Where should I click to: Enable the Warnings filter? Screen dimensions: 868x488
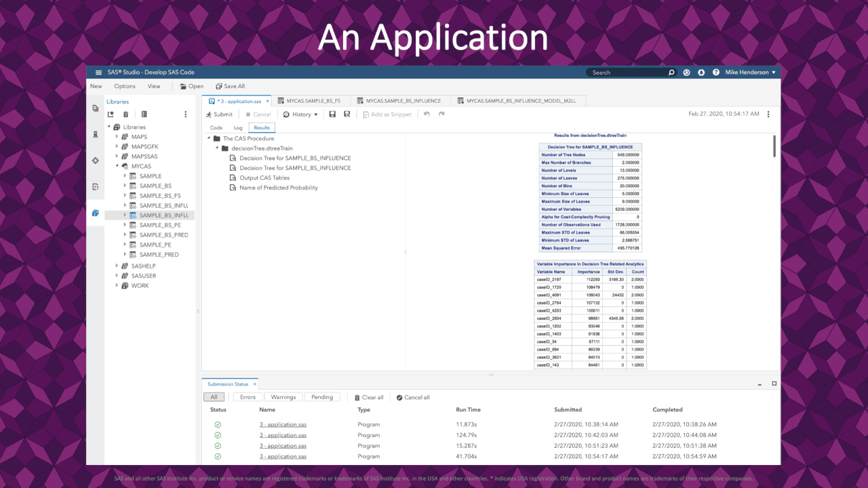283,397
